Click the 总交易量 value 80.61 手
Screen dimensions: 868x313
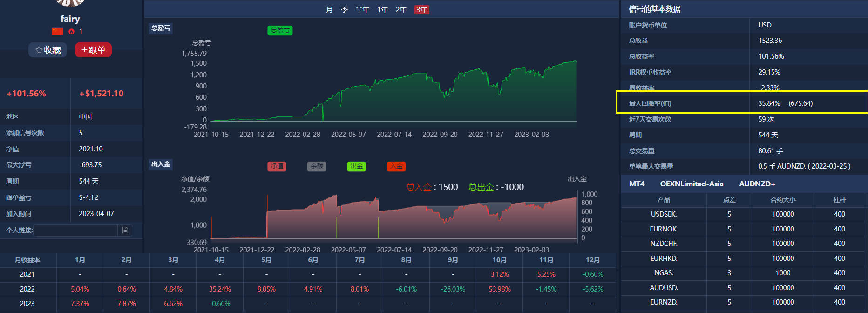coord(771,151)
